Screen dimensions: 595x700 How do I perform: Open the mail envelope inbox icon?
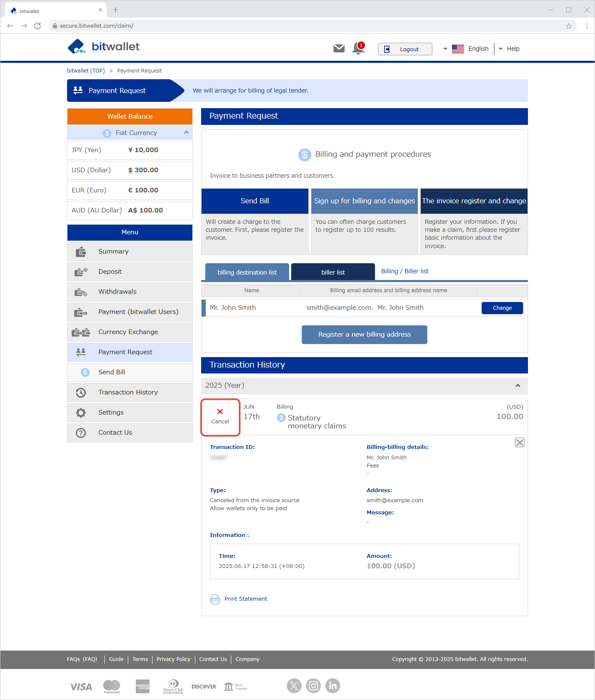339,49
